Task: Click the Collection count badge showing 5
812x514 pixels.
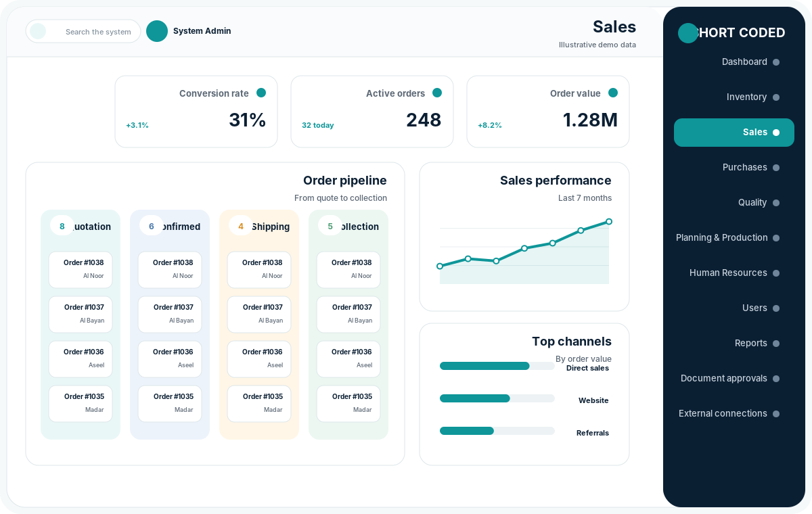Action: 330,226
